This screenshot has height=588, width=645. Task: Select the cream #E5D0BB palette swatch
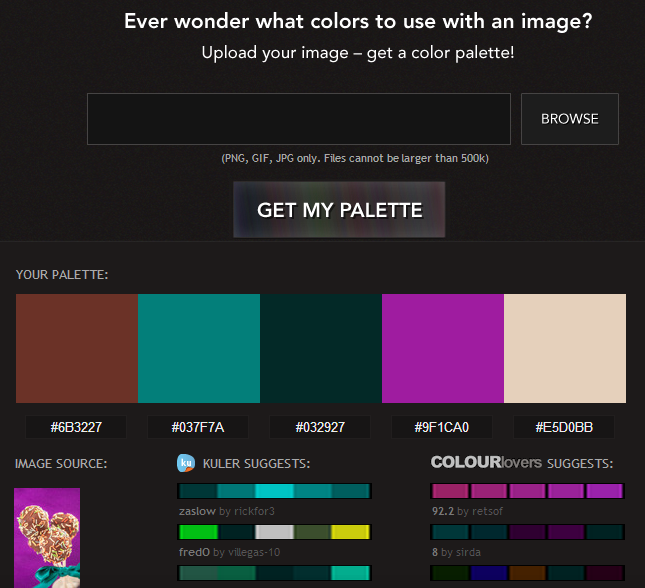[565, 348]
